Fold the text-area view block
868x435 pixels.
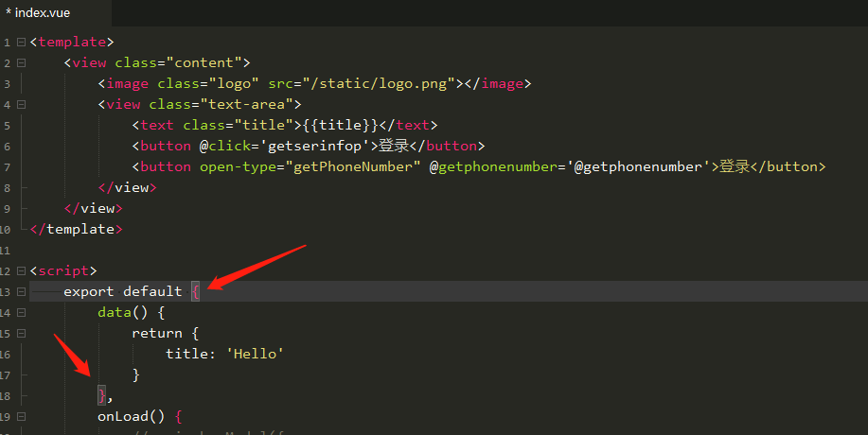point(21,104)
